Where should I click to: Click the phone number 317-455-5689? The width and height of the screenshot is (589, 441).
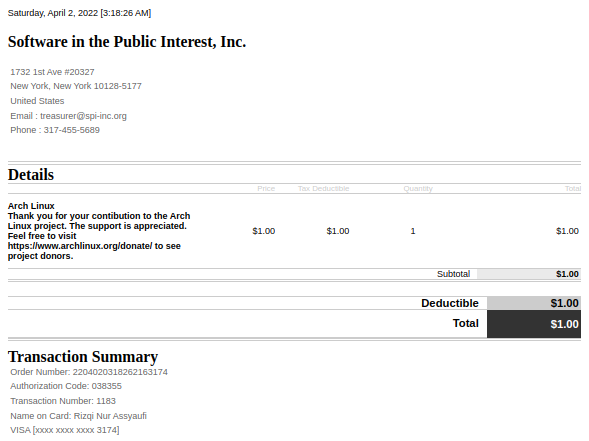[71, 130]
